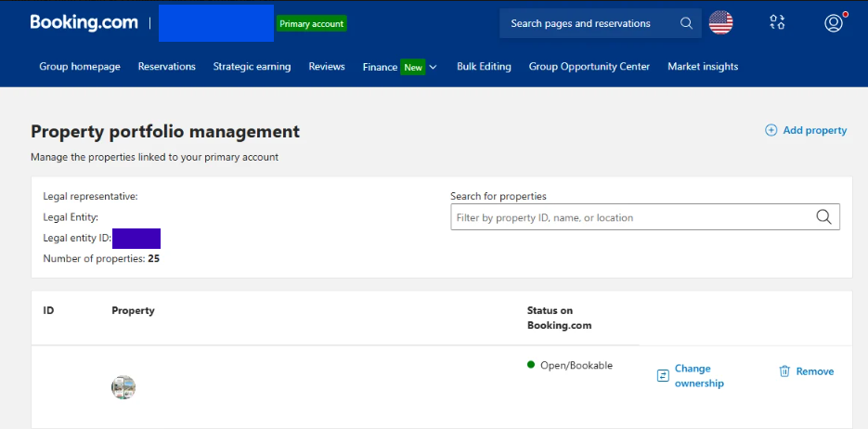Click the Remove link
Viewport: 868px width, 429px height.
point(815,371)
